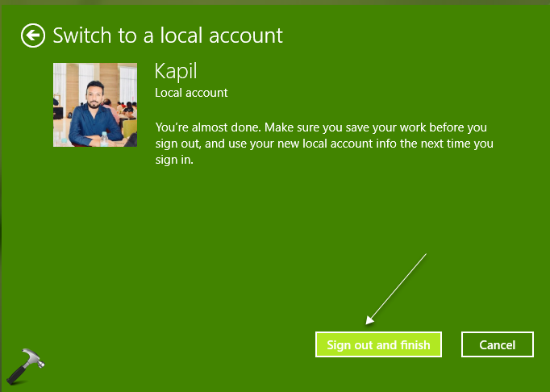Image resolution: width=550 pixels, height=392 pixels.
Task: Click the username Kapil
Action: click(175, 71)
